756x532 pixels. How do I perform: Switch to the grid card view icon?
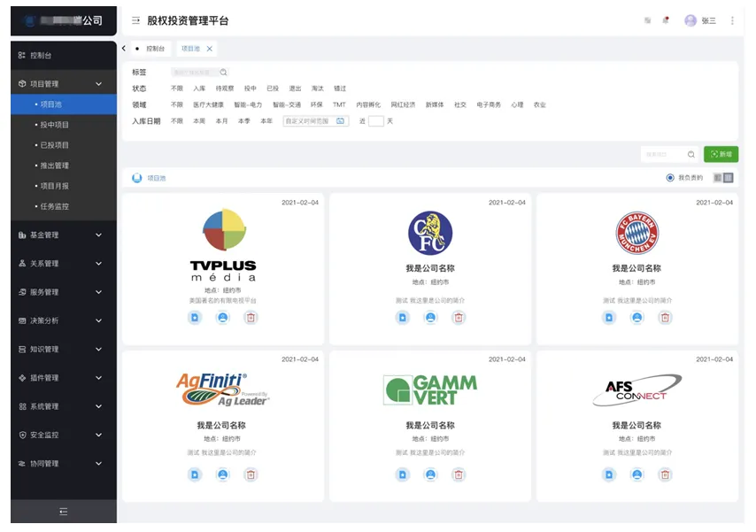pyautogui.click(x=729, y=178)
